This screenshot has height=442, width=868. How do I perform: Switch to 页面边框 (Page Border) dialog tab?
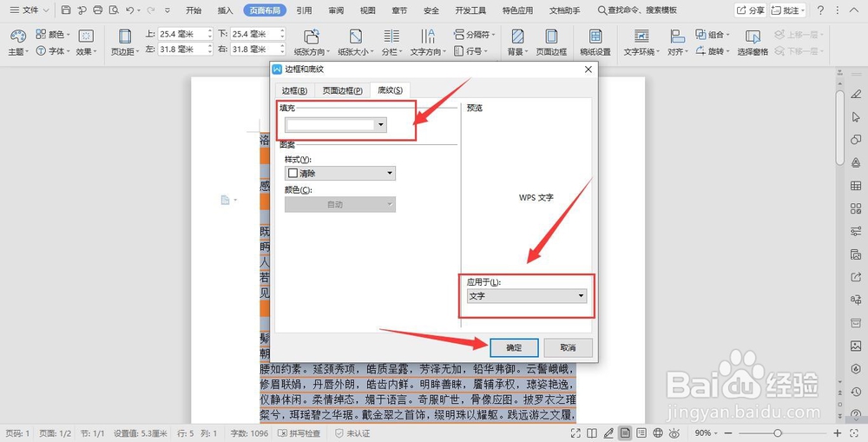click(x=343, y=90)
